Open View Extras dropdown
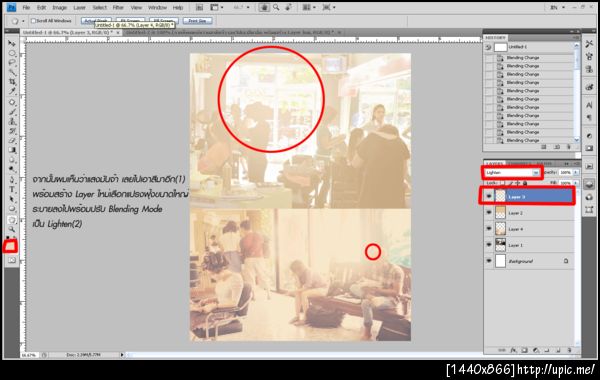600x380 pixels. (217, 7)
